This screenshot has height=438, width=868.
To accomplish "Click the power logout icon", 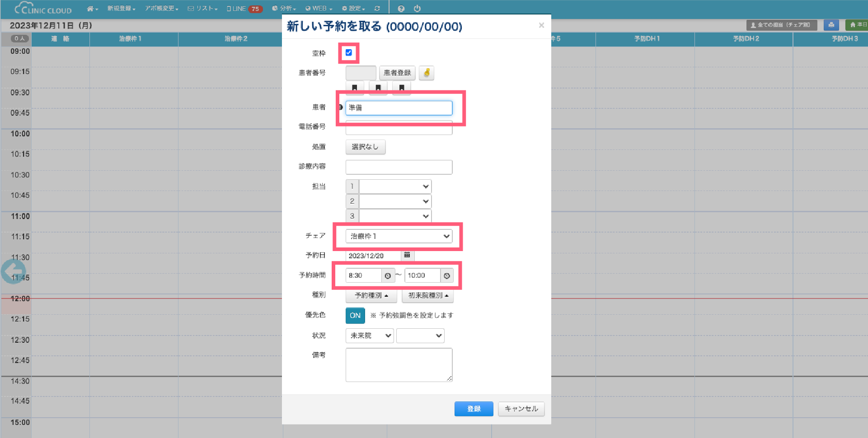I will tap(417, 9).
